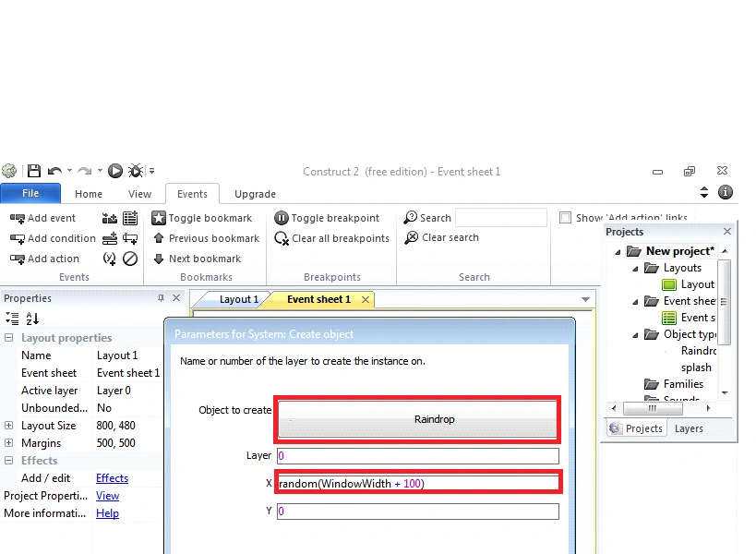Click the Effects link
Viewport: 756px width, 554px height.
[x=112, y=477]
